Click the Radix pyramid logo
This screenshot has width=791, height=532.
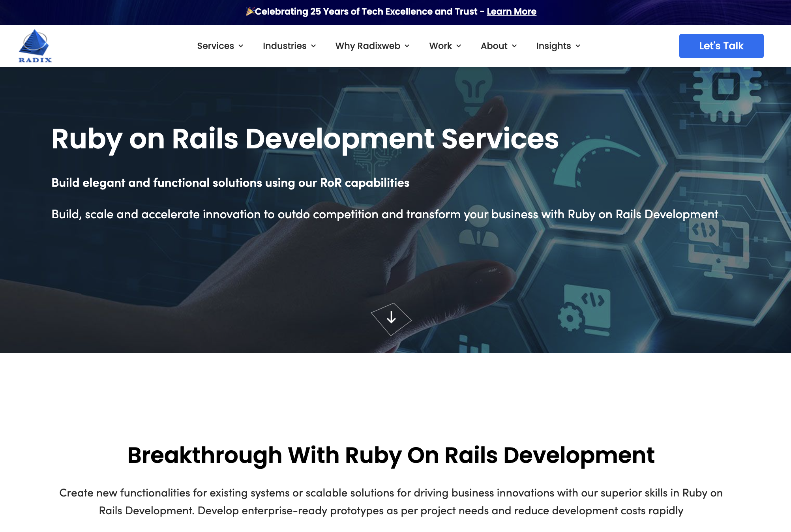click(x=35, y=46)
